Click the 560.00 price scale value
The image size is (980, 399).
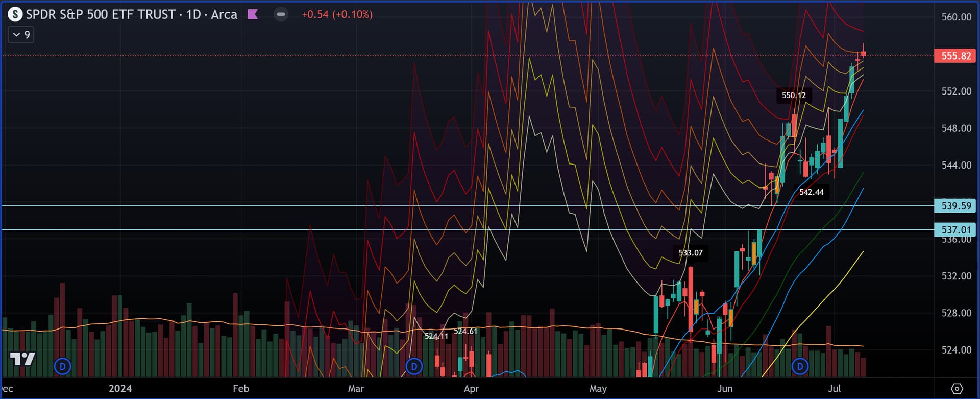pyautogui.click(x=957, y=17)
